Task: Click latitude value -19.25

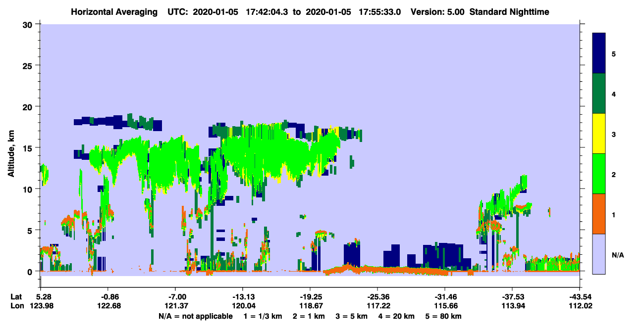Action: coord(310,296)
